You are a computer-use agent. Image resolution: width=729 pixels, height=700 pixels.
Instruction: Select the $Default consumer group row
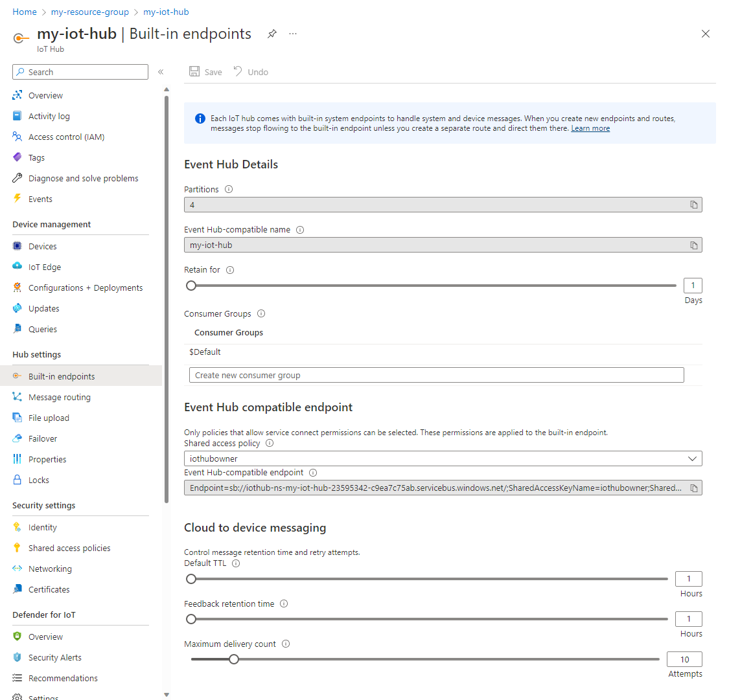443,352
